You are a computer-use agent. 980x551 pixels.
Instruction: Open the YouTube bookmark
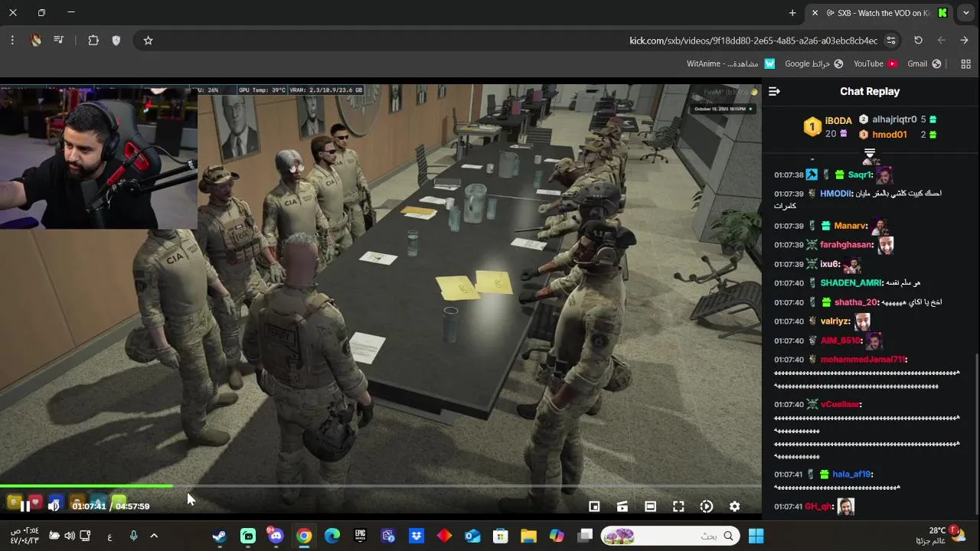tap(875, 64)
